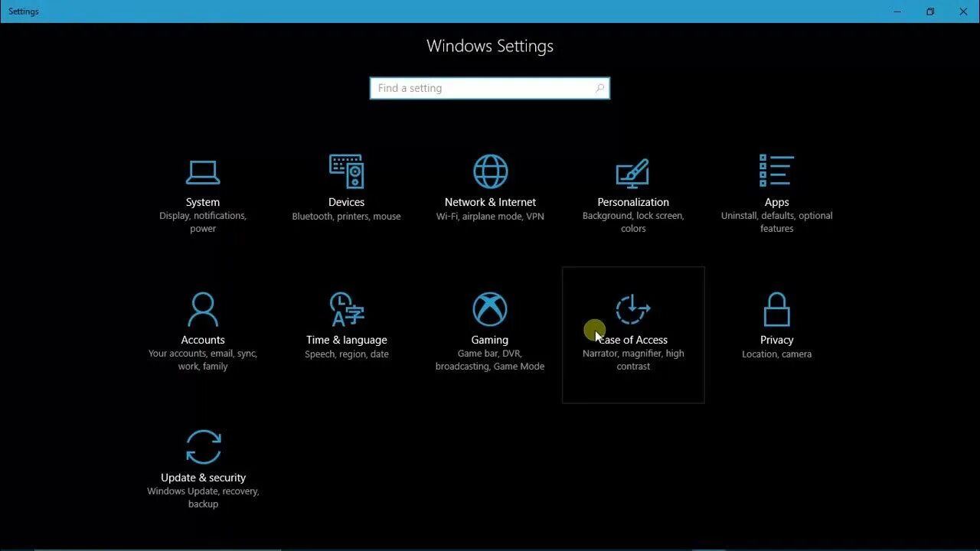The image size is (980, 551).
Task: Click 'Wi-Fi, airplane mode, VPN' description
Action: click(x=490, y=217)
